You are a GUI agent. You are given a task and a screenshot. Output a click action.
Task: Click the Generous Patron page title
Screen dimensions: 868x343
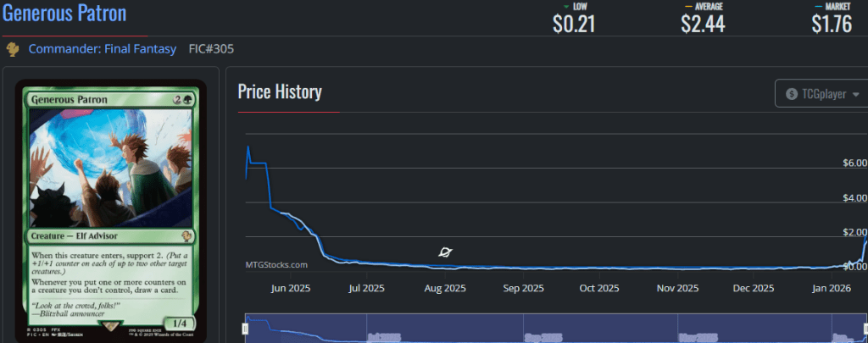pos(64,14)
